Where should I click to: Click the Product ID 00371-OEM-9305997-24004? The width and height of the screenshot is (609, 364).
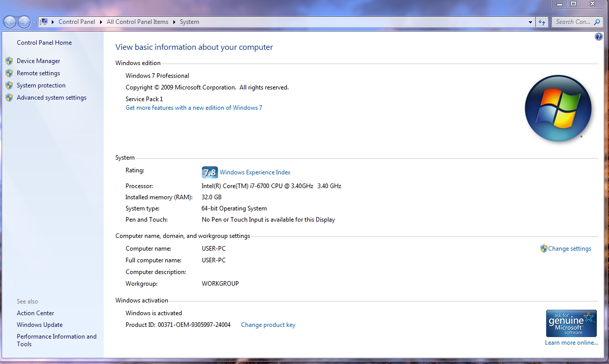click(x=178, y=325)
